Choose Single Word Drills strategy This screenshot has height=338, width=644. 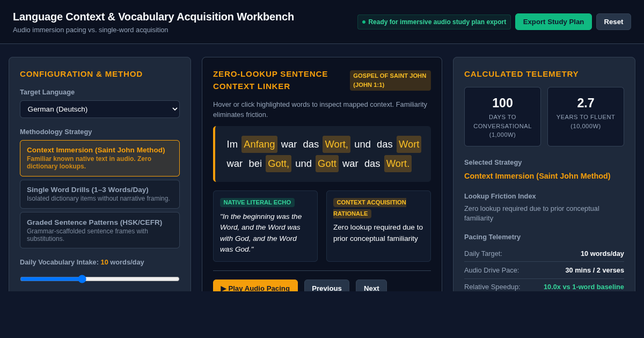click(100, 194)
